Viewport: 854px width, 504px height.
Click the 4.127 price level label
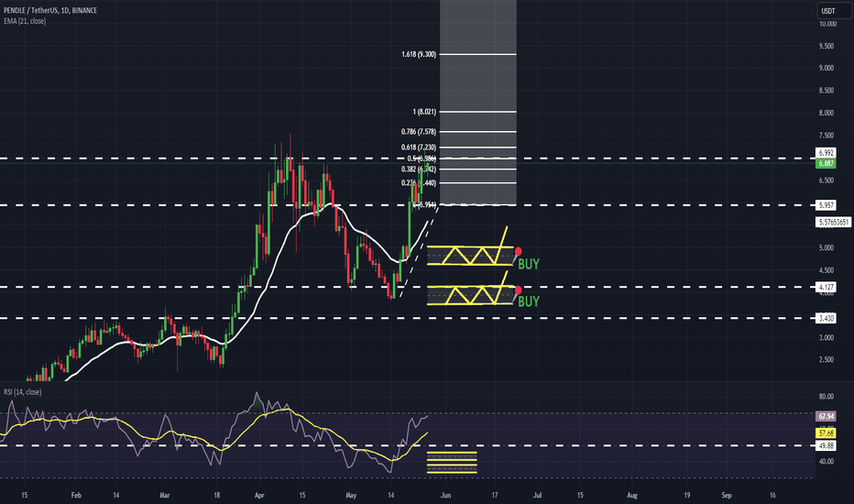[x=826, y=287]
